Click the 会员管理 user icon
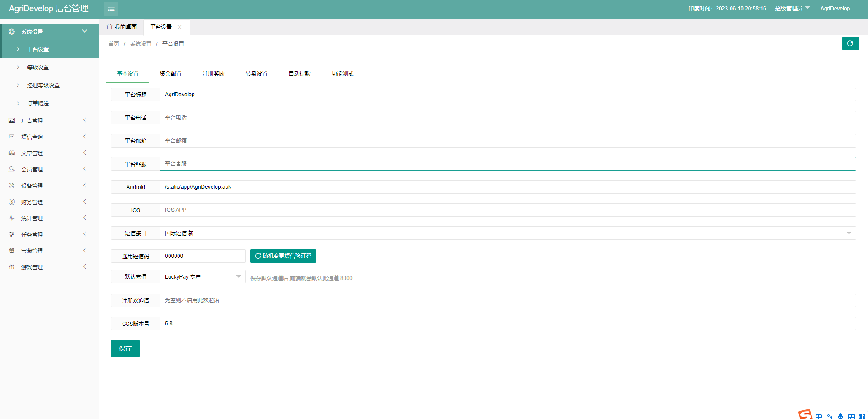This screenshot has width=868, height=419. 12,169
